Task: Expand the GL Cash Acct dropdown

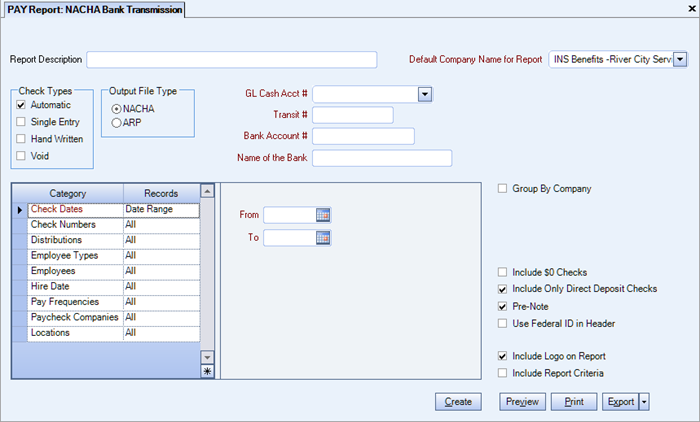Action: tap(424, 94)
